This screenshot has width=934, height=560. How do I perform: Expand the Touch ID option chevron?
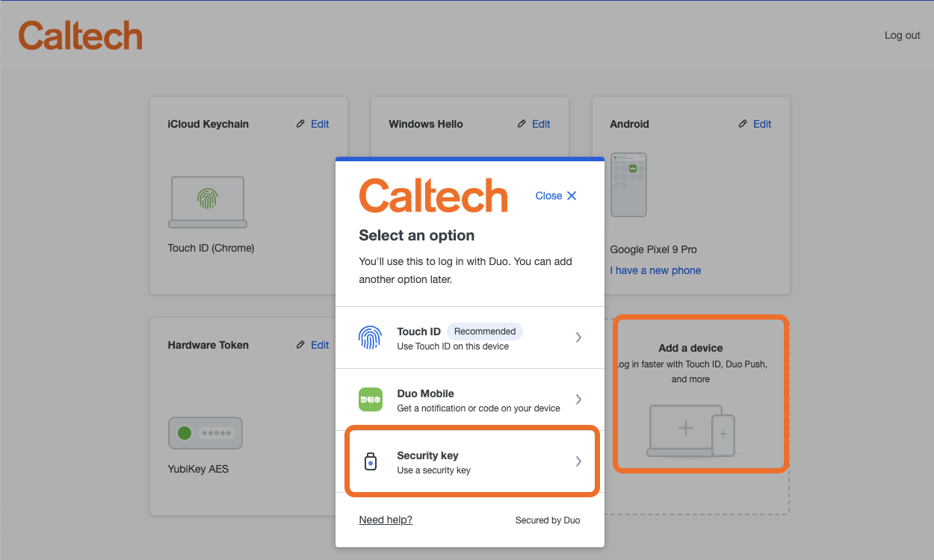(x=578, y=337)
